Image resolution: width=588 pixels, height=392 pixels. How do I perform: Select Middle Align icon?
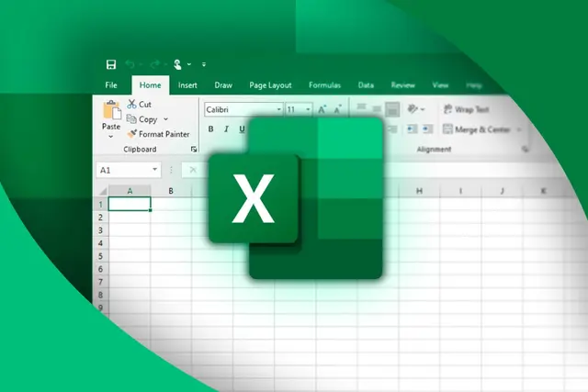[x=377, y=109]
